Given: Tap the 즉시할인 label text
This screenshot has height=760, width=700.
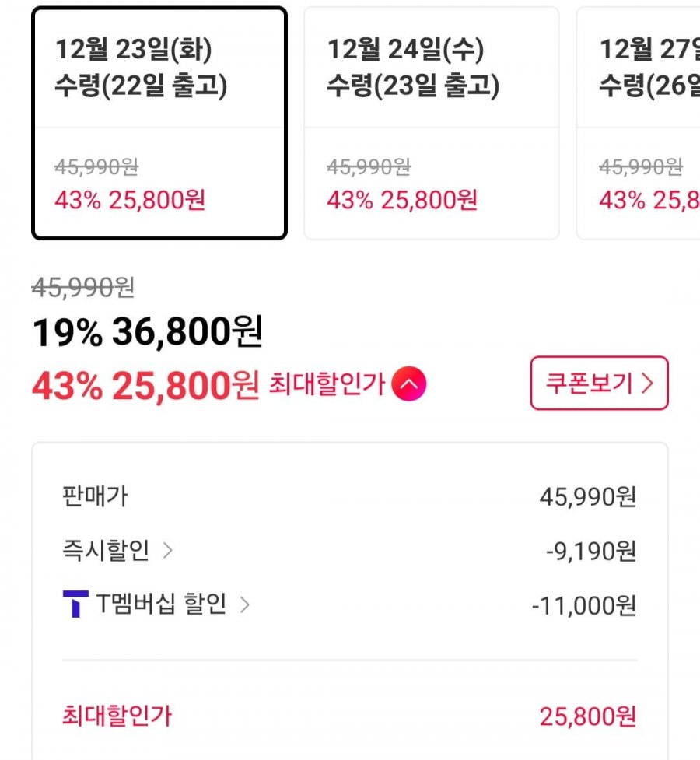Looking at the screenshot, I should [x=106, y=551].
